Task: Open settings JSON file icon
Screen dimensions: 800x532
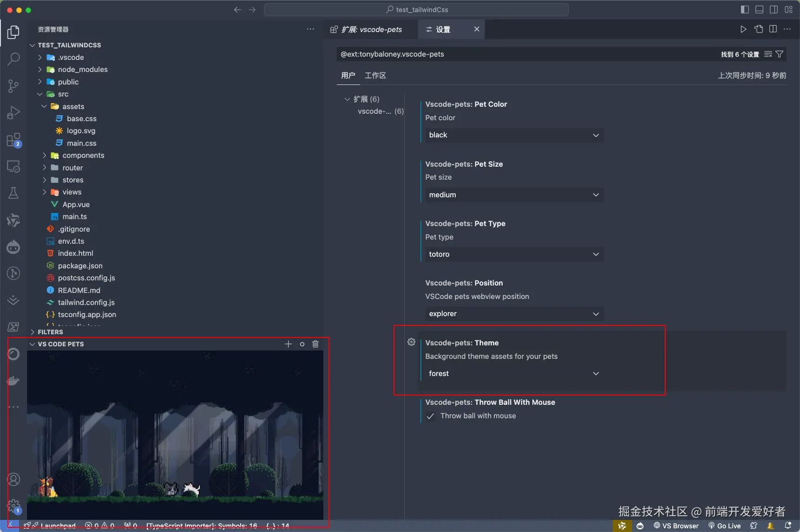Action: (759, 29)
